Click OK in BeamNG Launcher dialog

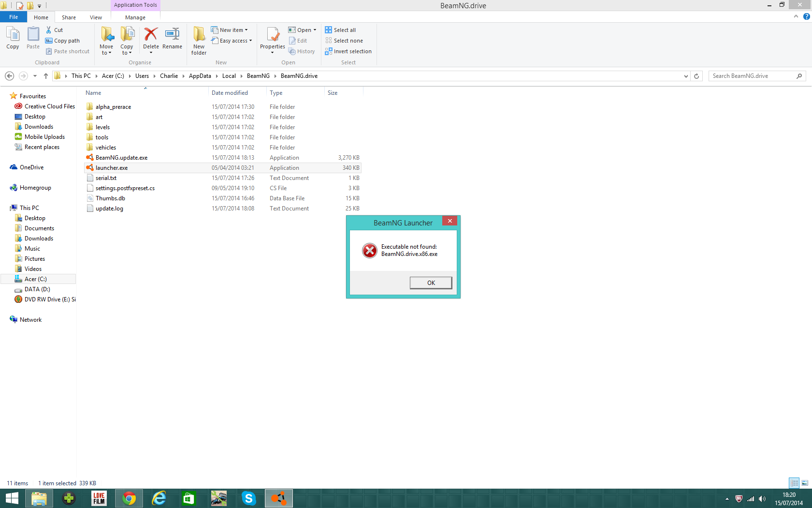click(431, 283)
